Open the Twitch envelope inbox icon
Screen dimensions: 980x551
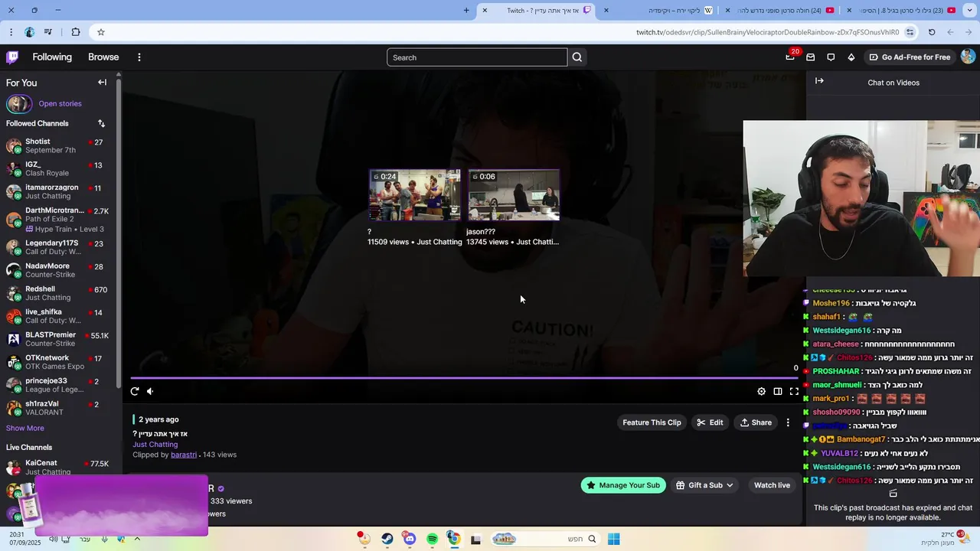[x=810, y=57]
